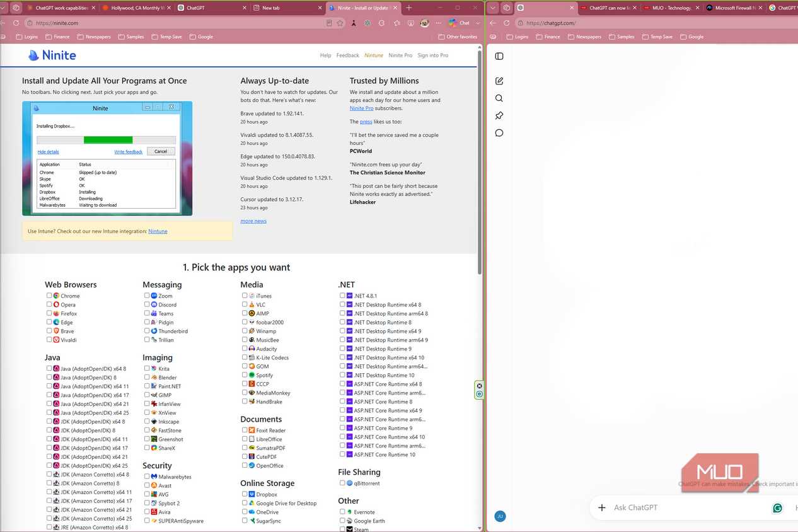Screen dimensions: 798x532
Task: Refresh the ChatGPT page
Action: click(506, 23)
